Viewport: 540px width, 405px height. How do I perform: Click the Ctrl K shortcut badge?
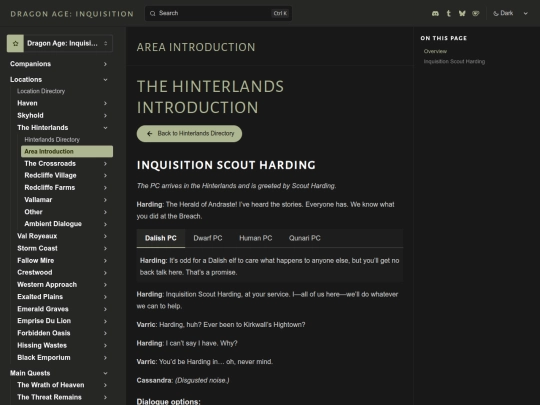(280, 13)
